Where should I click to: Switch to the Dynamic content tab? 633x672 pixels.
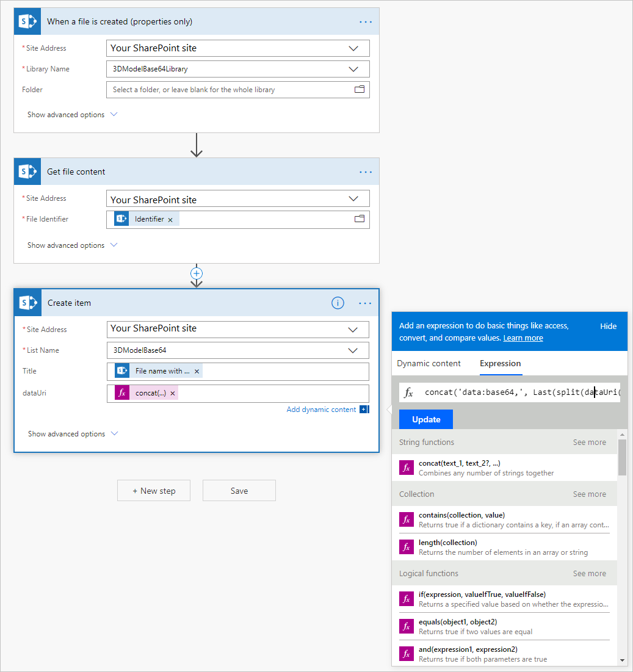pyautogui.click(x=429, y=363)
